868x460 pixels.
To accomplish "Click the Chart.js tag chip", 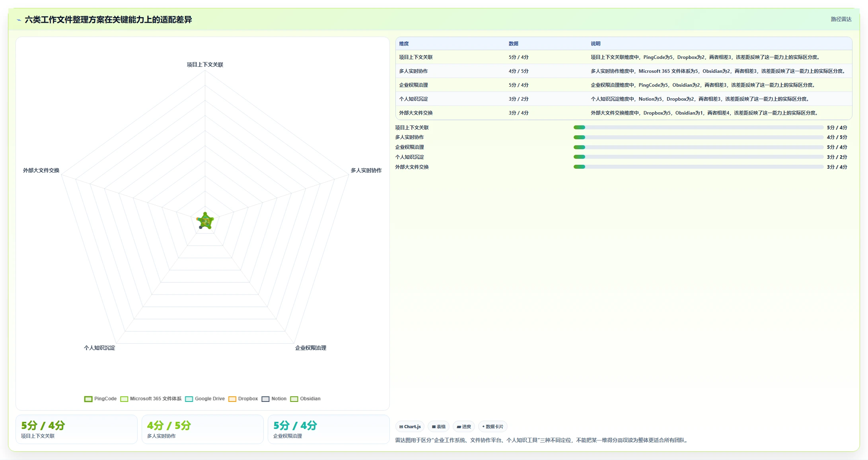I will 410,427.
